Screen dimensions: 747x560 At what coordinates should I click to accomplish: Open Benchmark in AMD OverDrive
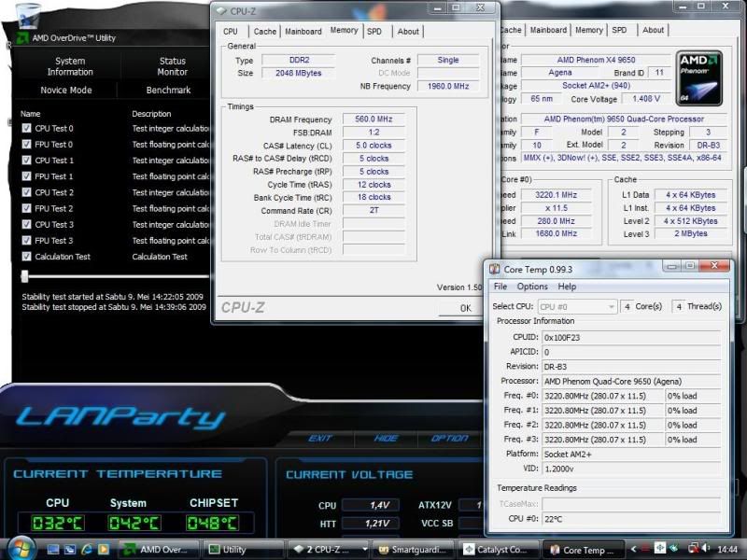(168, 90)
